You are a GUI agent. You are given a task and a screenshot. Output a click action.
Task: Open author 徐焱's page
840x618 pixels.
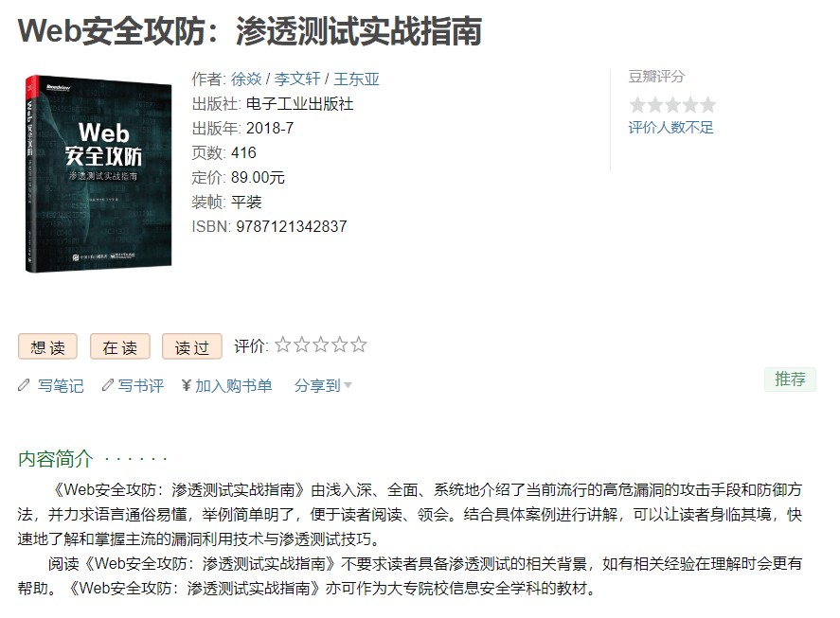pos(246,79)
